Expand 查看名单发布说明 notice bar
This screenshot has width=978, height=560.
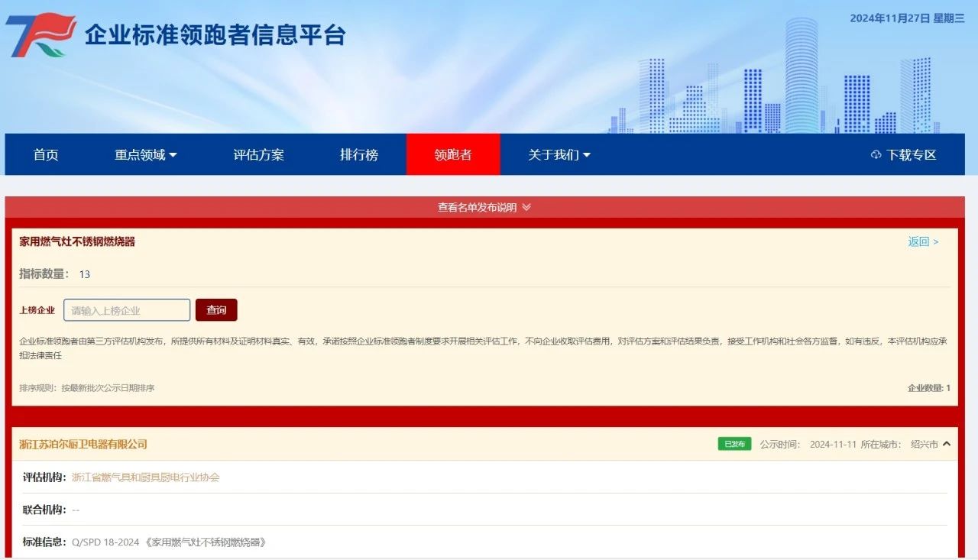point(484,207)
